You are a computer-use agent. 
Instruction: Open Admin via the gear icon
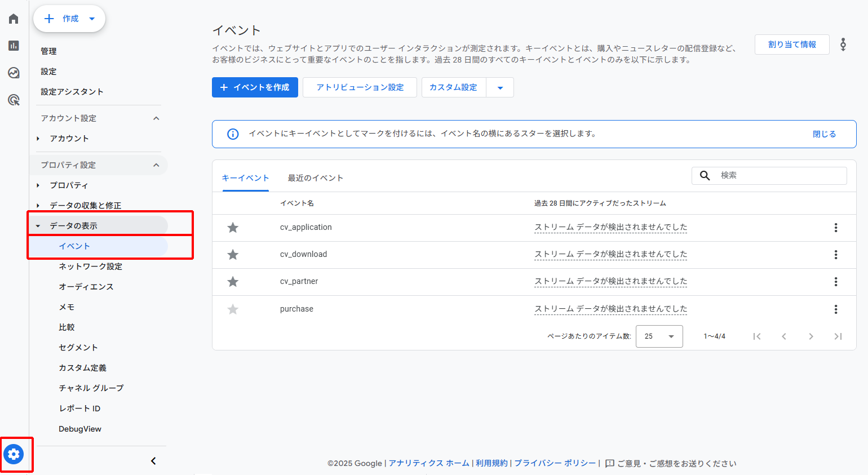click(x=14, y=454)
